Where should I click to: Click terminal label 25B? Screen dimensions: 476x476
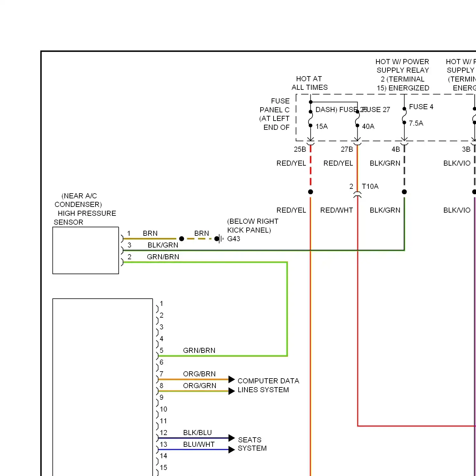pos(300,149)
